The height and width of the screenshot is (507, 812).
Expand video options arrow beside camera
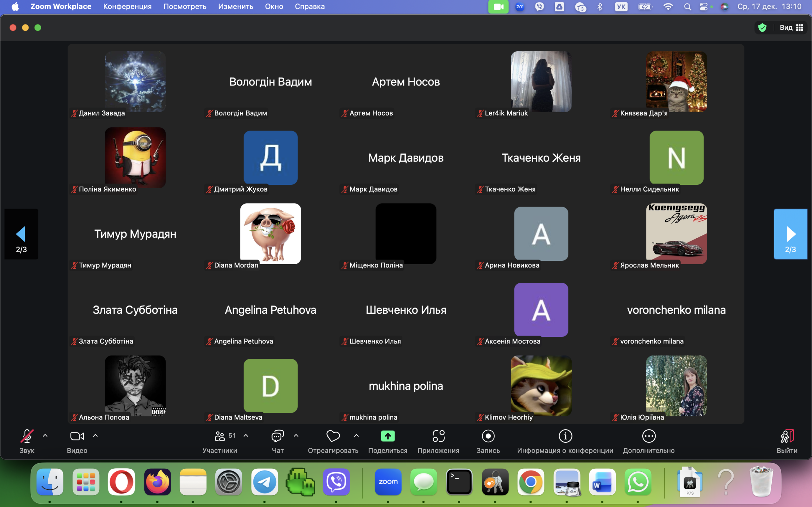[x=95, y=436]
